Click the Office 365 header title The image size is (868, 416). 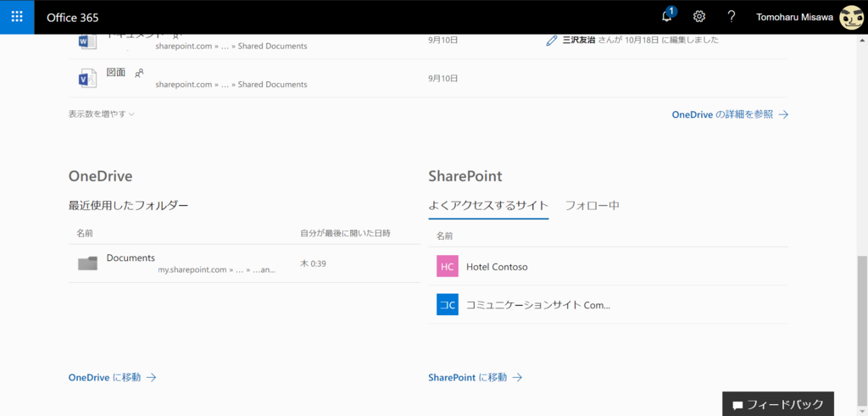pos(73,18)
